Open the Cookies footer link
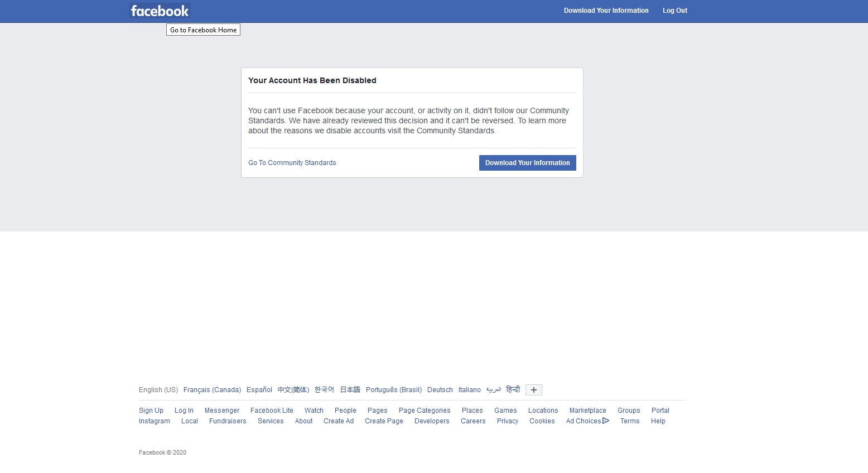 point(542,421)
